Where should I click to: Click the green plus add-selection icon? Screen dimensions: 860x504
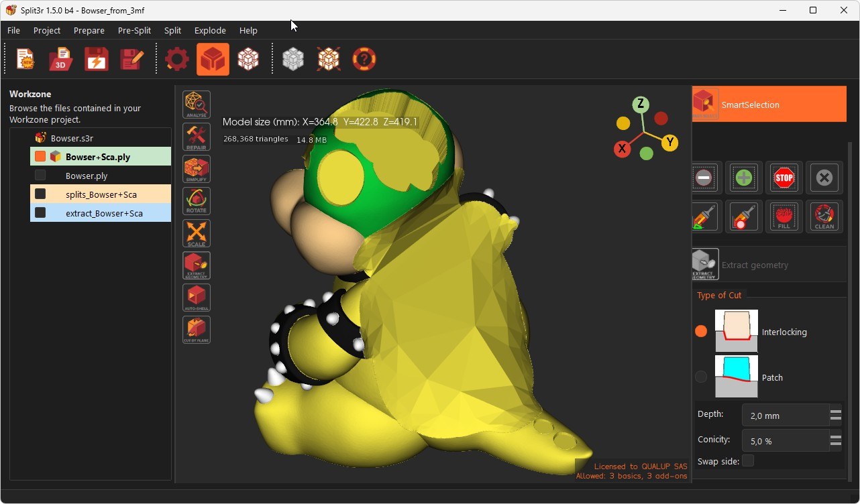coord(744,178)
